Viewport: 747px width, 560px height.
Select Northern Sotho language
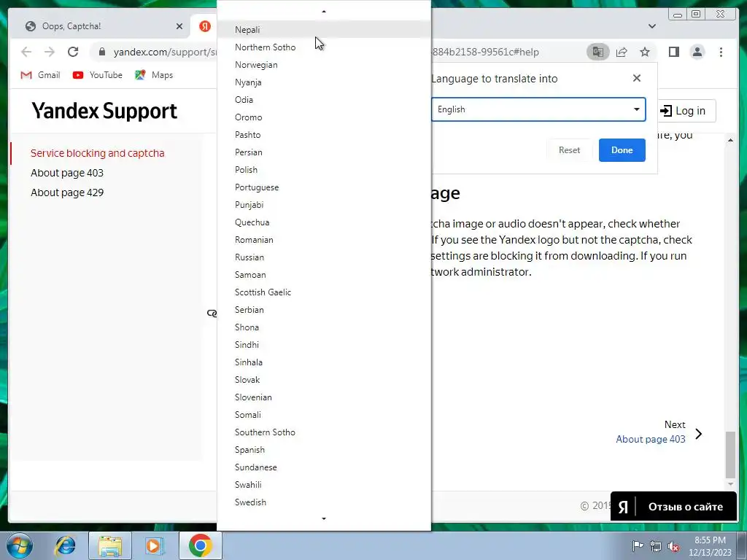(324, 47)
